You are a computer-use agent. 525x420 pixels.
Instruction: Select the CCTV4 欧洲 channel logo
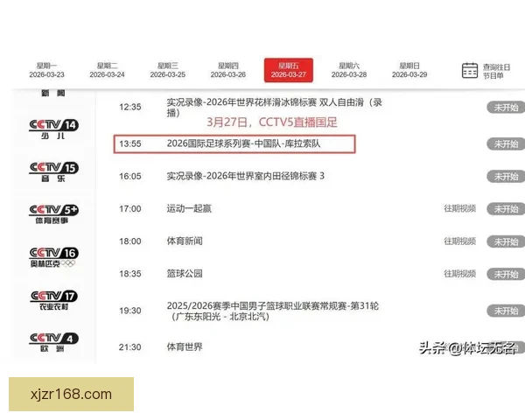[x=54, y=342]
